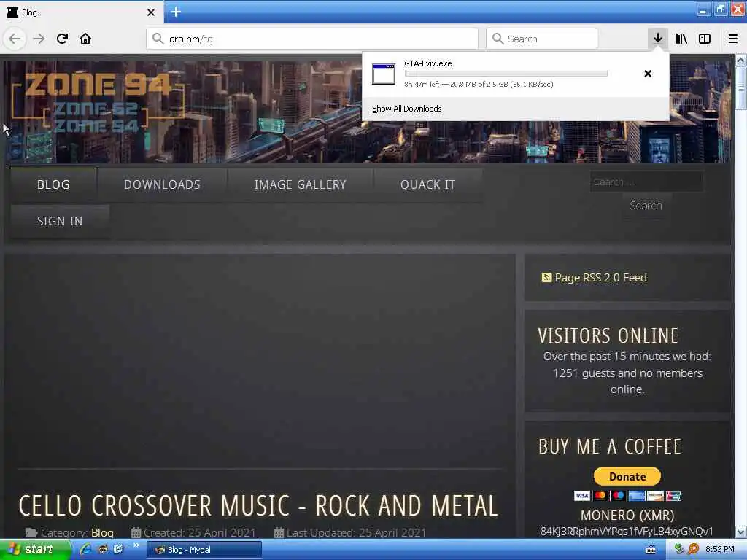The height and width of the screenshot is (560, 747).
Task: Click the vertical scrollbar thumb
Action: coord(741,88)
